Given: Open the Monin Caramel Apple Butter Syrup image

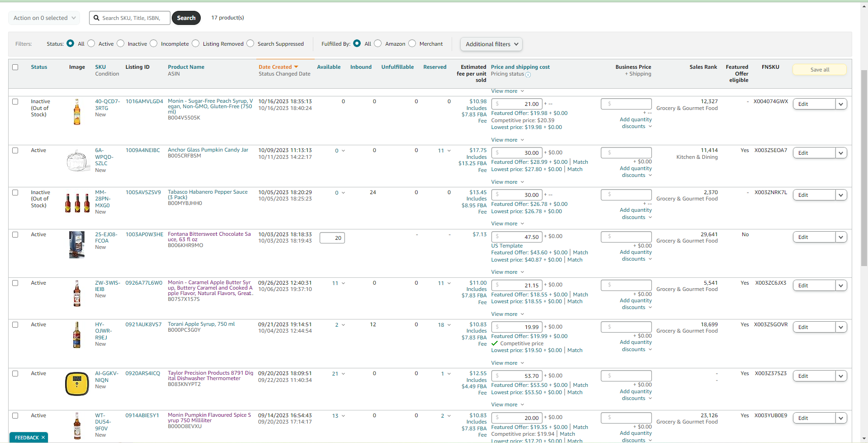Looking at the screenshot, I should point(77,293).
